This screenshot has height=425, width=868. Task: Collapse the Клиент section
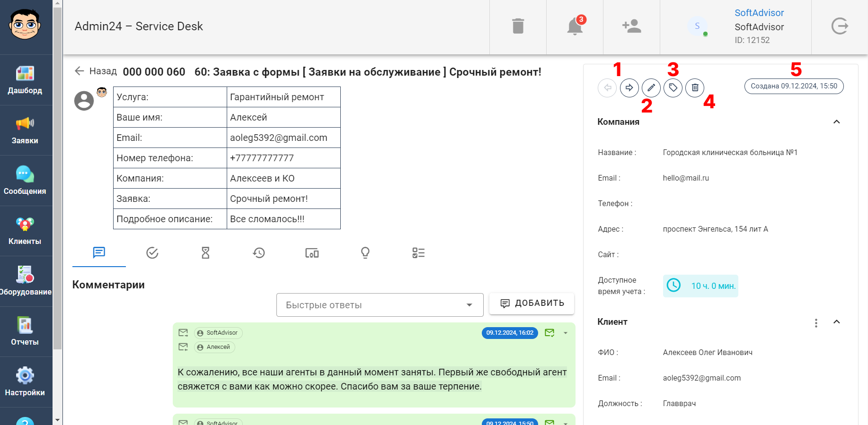[836, 322]
